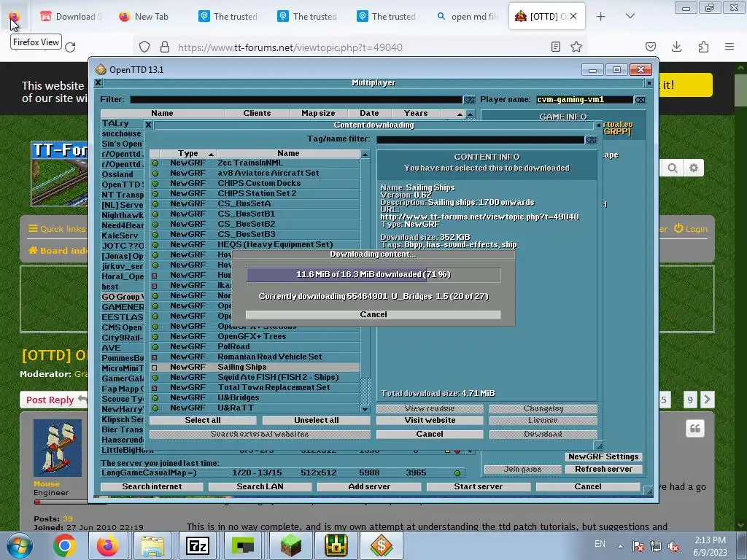Clear the tag/name filter

click(591, 139)
